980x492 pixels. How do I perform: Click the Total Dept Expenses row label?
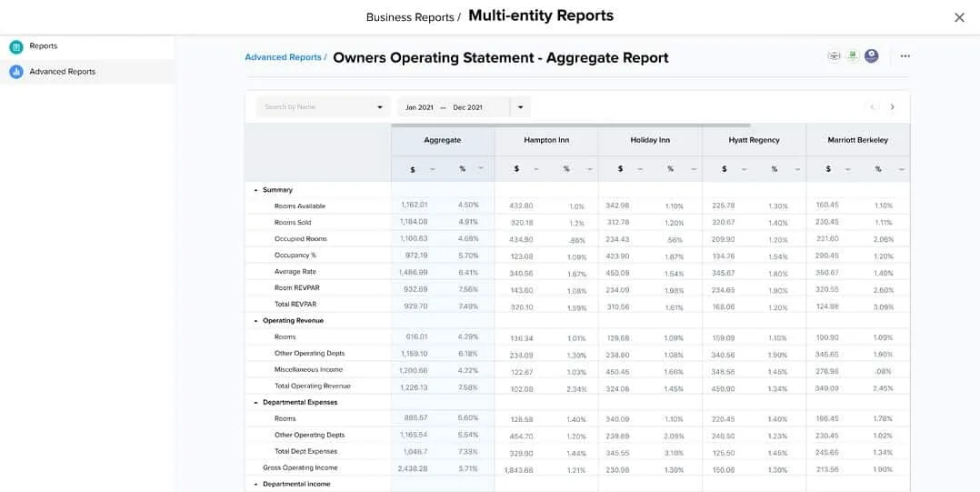point(305,451)
